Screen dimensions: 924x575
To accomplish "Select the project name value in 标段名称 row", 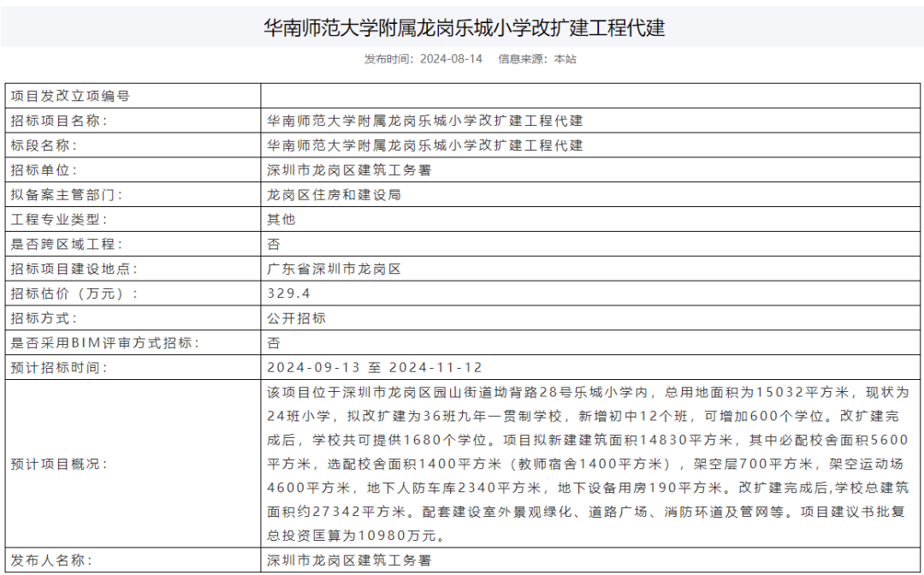I will tap(425, 145).
